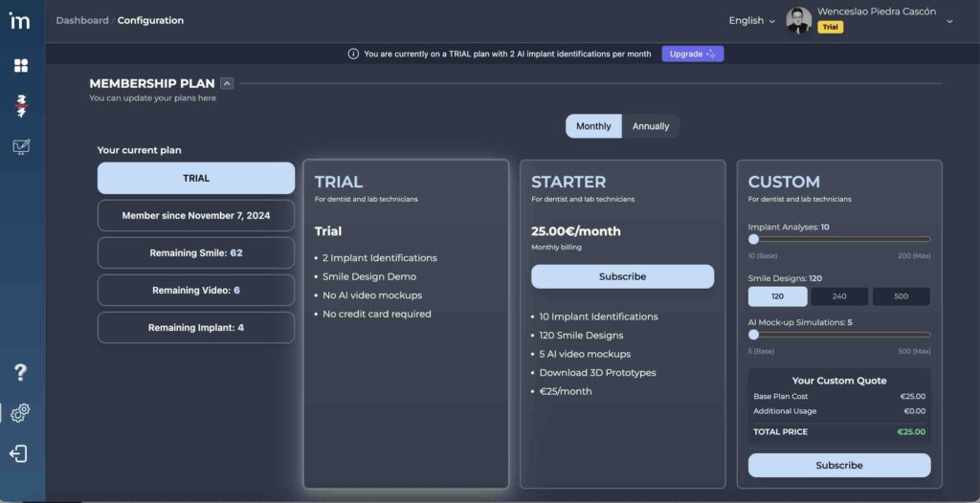Open settings gear icon in sidebar
980x503 pixels.
pyautogui.click(x=20, y=413)
